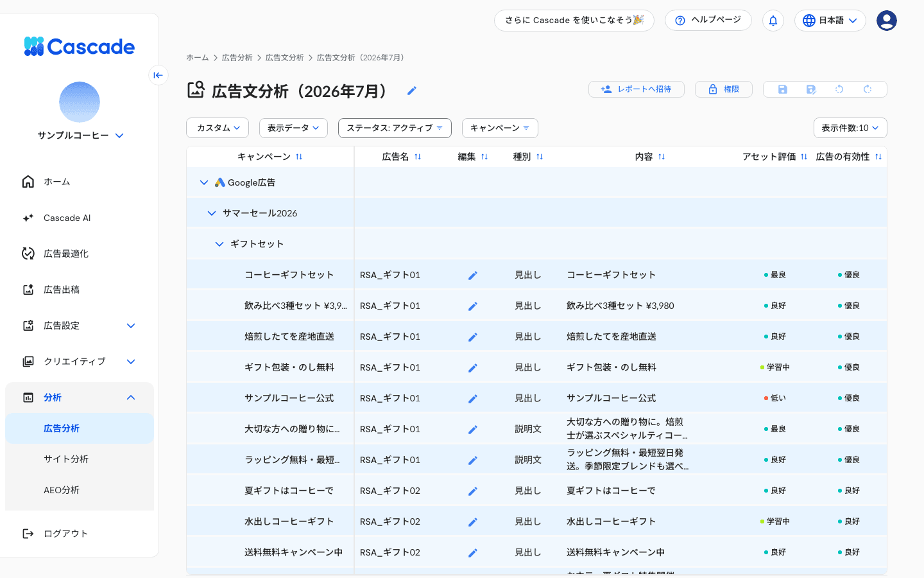Switch account via サンプルコーヒー dropdown
The image size is (924, 578).
tap(80, 136)
